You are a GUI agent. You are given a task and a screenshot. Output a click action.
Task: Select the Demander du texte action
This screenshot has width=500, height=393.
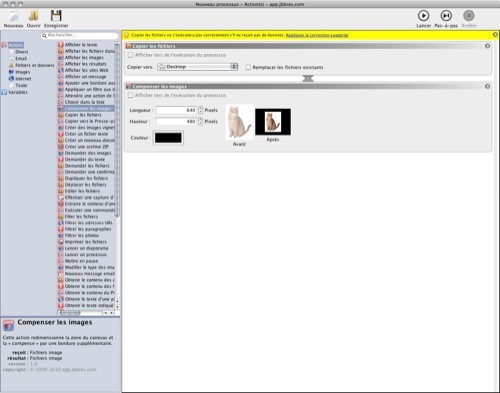coord(86,159)
